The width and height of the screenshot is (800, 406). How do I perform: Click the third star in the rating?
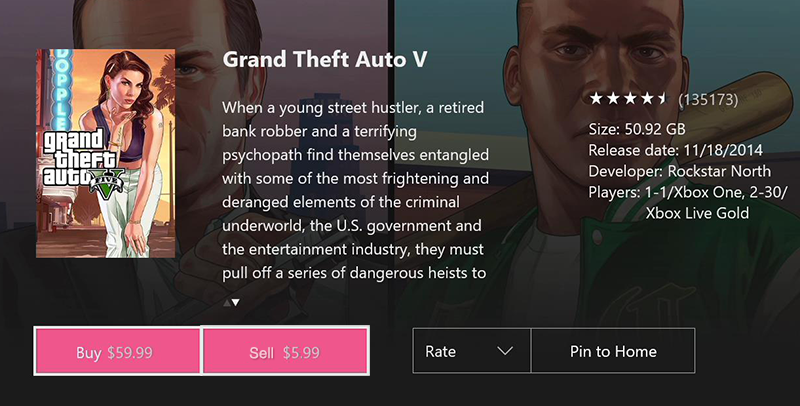click(x=628, y=99)
